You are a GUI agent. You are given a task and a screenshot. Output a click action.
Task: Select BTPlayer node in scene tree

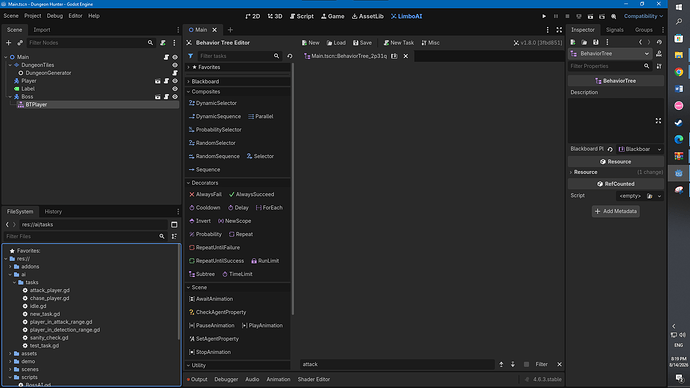(36, 105)
